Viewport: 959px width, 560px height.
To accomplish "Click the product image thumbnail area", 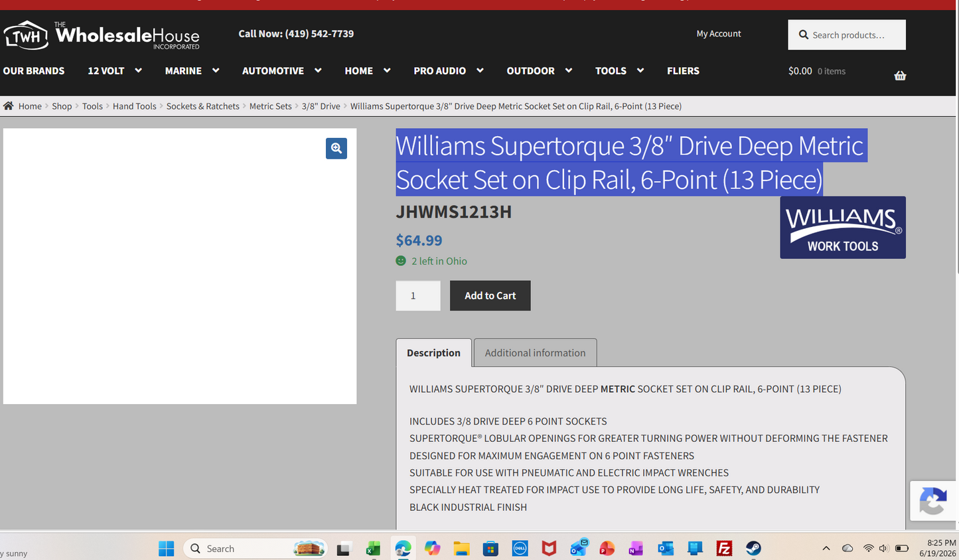I will point(180,266).
